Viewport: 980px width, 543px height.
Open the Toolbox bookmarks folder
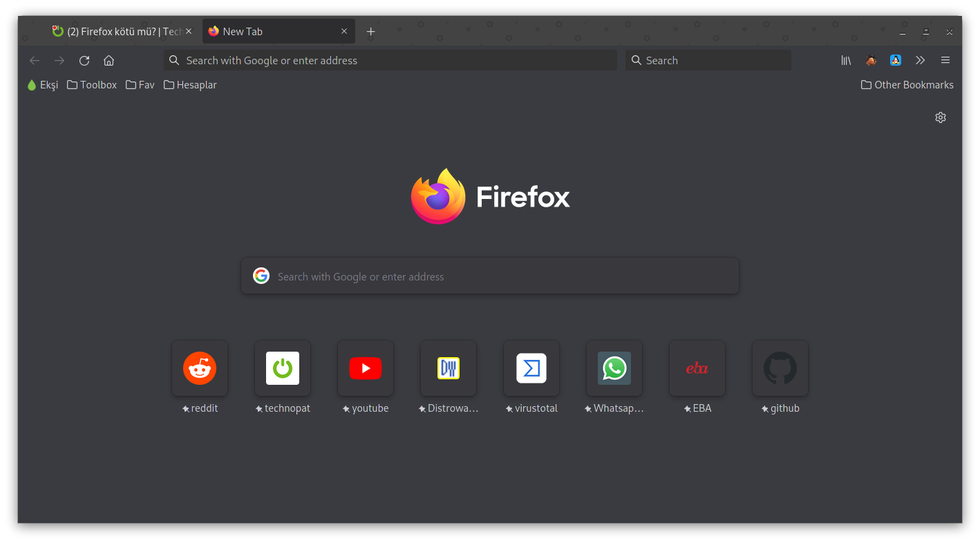click(x=92, y=85)
